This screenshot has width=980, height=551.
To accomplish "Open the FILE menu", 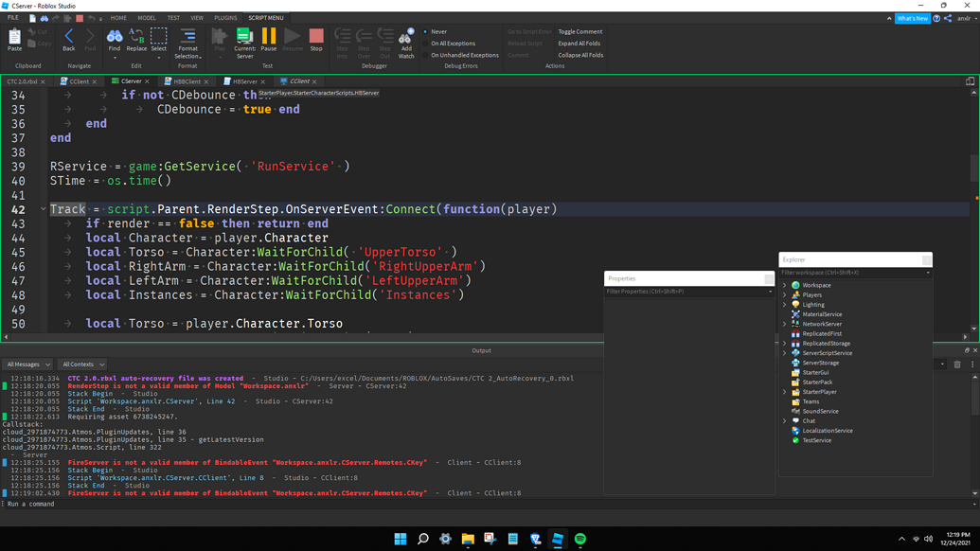I will [x=12, y=18].
